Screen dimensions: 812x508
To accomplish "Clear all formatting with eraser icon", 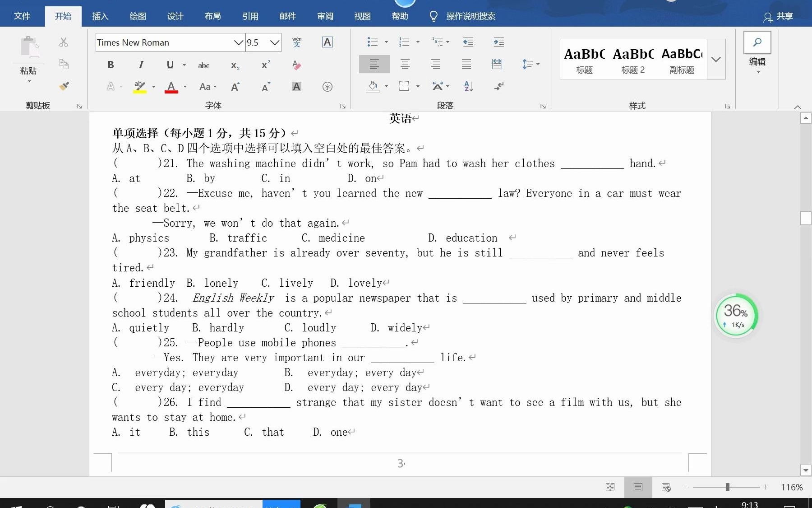I will [x=296, y=65].
